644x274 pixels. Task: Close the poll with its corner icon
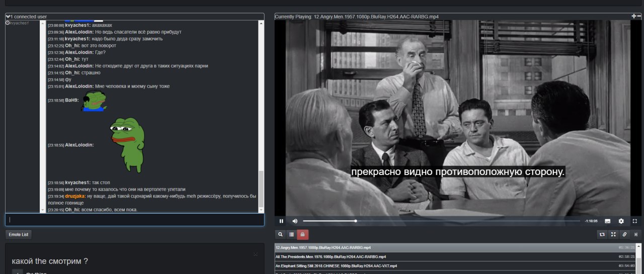click(x=256, y=254)
